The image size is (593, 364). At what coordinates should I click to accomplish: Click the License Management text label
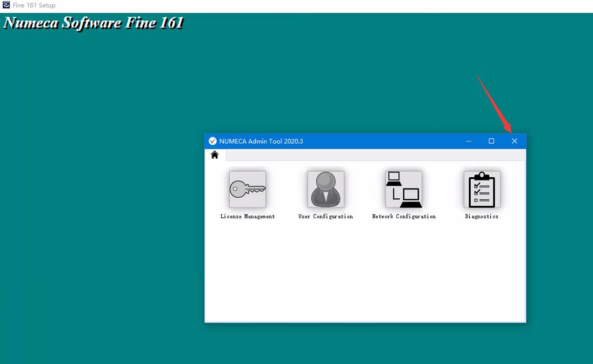247,217
